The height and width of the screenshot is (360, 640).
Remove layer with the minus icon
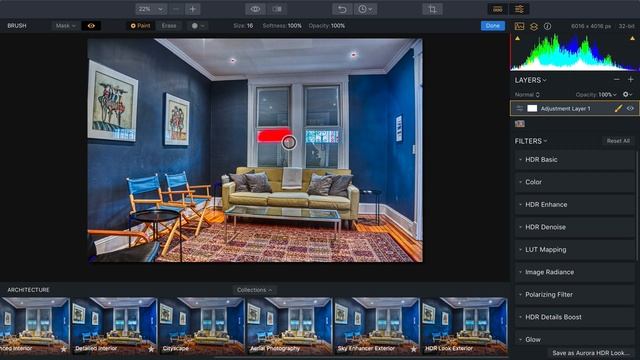(616, 80)
